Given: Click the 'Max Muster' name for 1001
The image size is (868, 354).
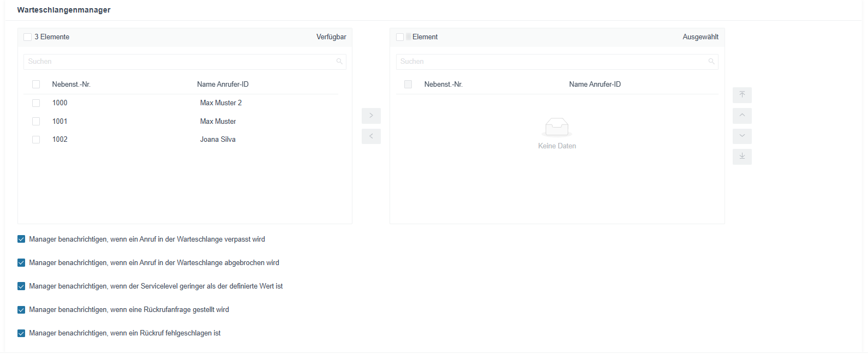Looking at the screenshot, I should [218, 121].
